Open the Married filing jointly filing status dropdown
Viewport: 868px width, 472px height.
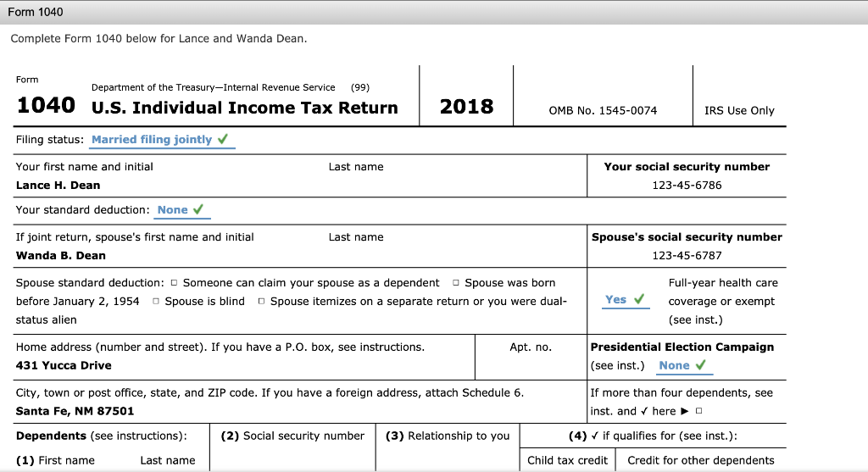point(162,140)
